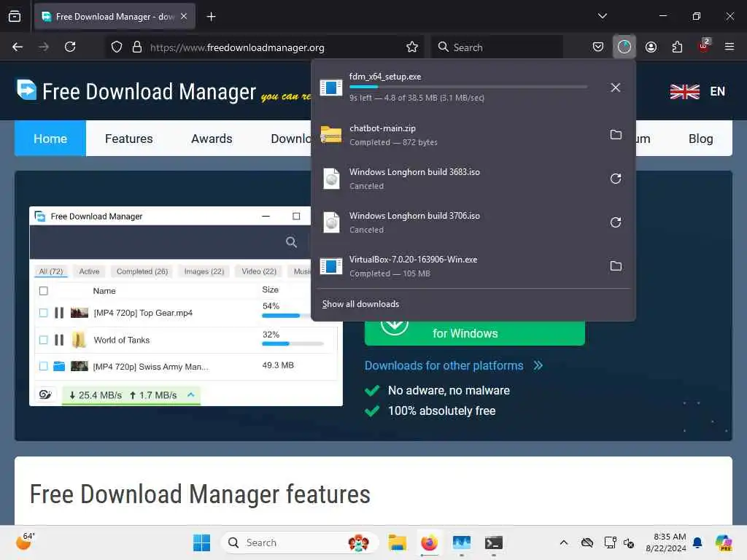Image resolution: width=747 pixels, height=560 pixels.
Task: Open Downloads for other platforms link
Action: click(x=444, y=365)
